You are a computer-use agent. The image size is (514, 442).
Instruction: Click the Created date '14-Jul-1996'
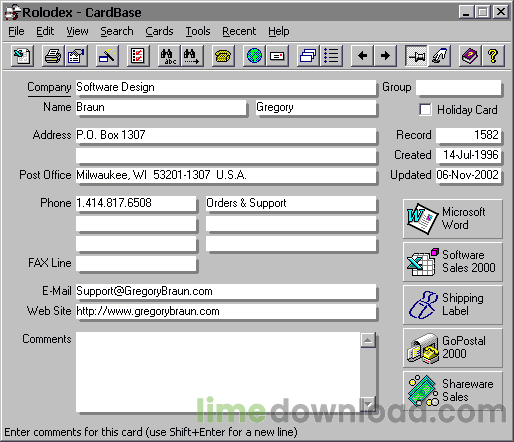tap(468, 155)
